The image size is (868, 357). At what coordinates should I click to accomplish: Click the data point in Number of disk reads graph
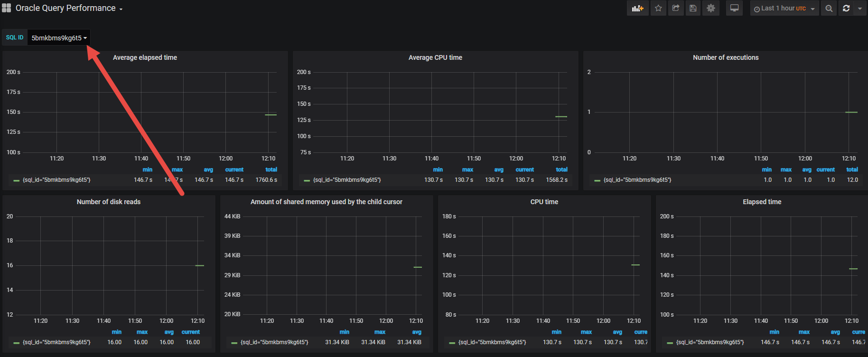[x=199, y=265]
